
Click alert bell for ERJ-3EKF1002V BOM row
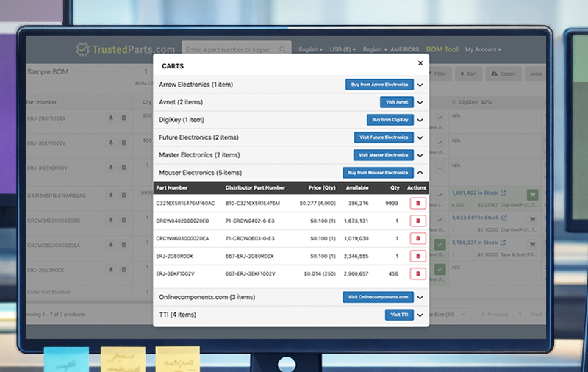(111, 143)
